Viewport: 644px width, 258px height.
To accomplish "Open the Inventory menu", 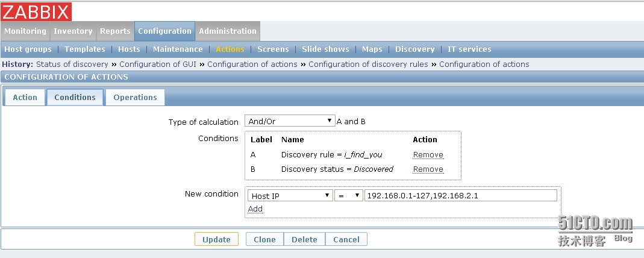I will pos(73,31).
